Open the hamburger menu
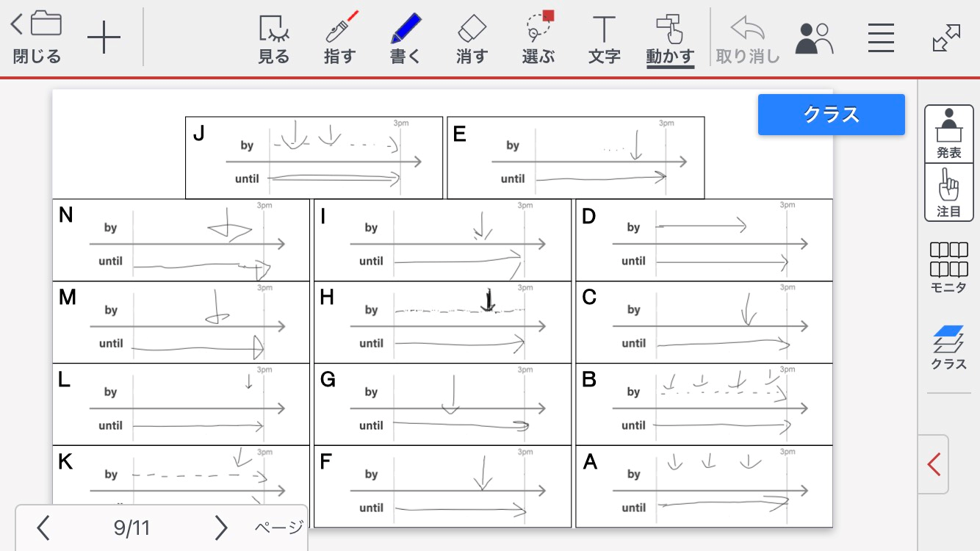Image resolution: width=980 pixels, height=551 pixels. tap(880, 38)
